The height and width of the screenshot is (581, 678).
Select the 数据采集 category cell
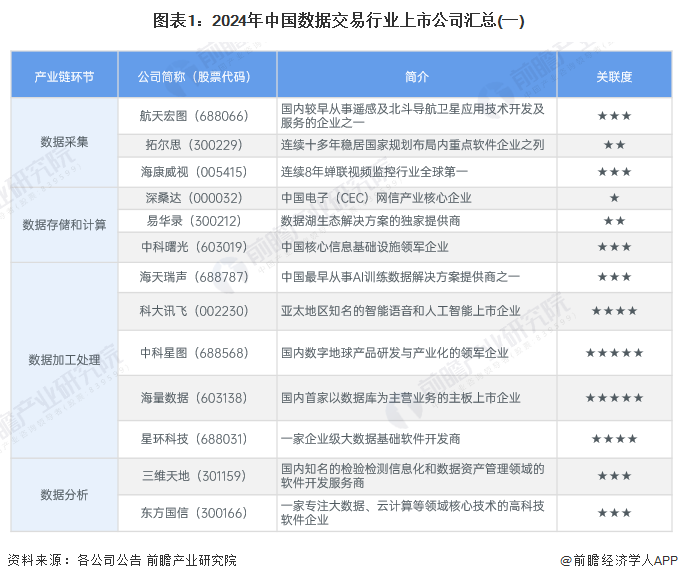tap(64, 142)
